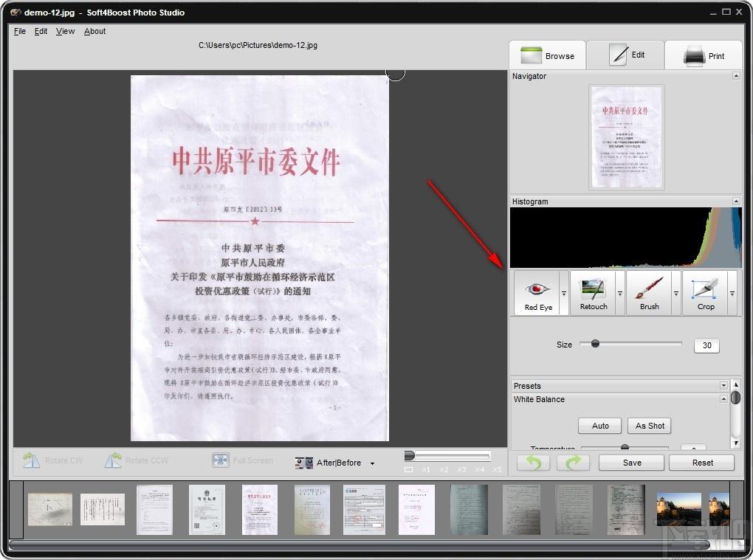Image resolution: width=753 pixels, height=560 pixels.
Task: Select the Red Eye tool
Action: pos(537,293)
